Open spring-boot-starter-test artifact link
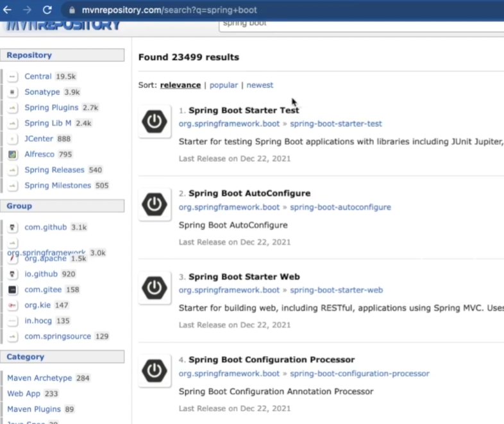Screen dimensions: 504x424 point(336,124)
